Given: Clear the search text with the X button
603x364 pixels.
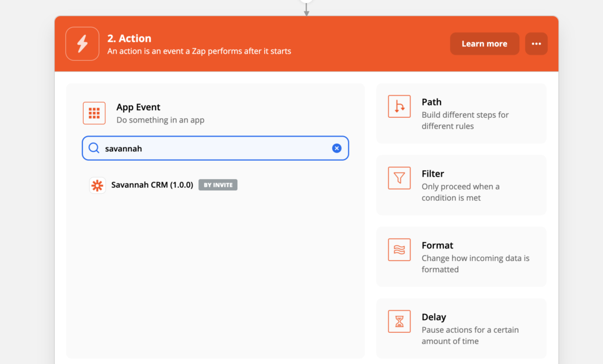Looking at the screenshot, I should coord(337,148).
